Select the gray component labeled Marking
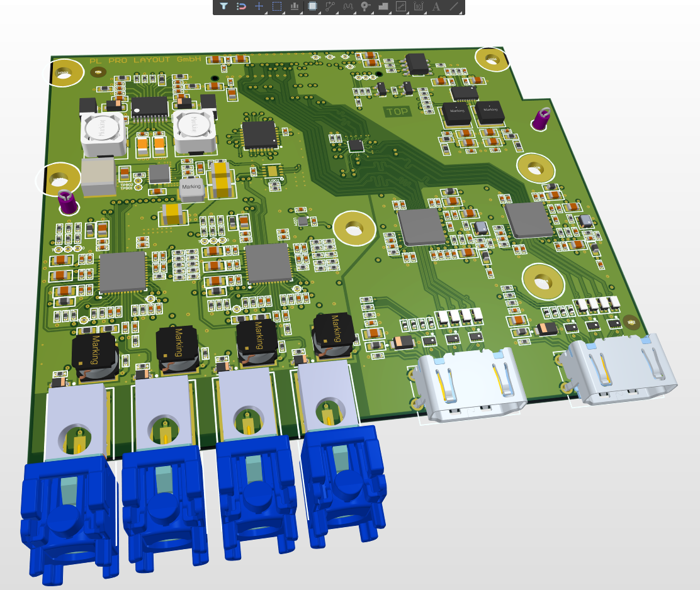The width and height of the screenshot is (700, 590). (x=191, y=187)
